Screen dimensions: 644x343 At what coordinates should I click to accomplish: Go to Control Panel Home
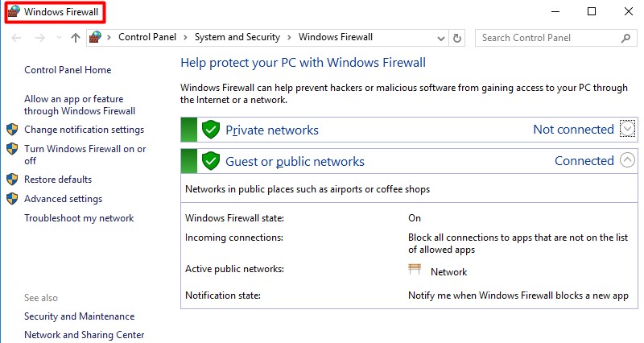[x=68, y=70]
